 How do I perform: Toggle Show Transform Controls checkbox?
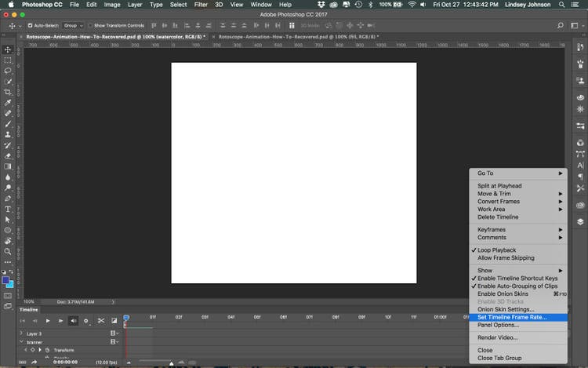pyautogui.click(x=90, y=26)
